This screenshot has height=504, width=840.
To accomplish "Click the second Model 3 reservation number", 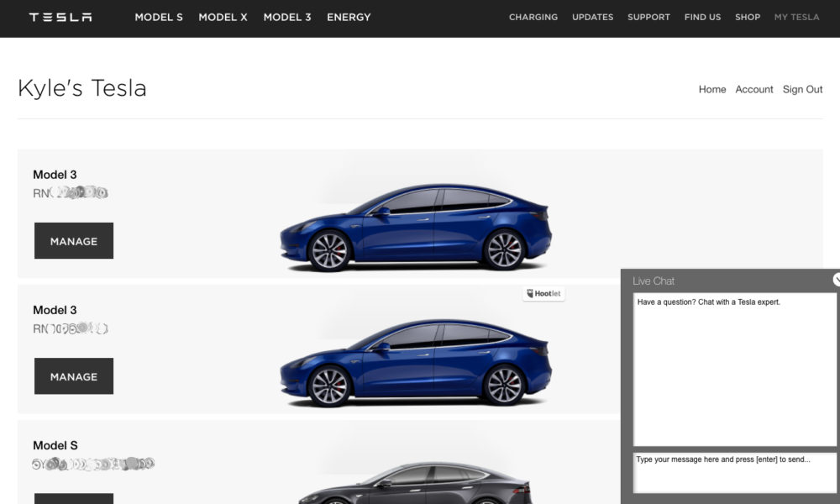I will pos(71,328).
